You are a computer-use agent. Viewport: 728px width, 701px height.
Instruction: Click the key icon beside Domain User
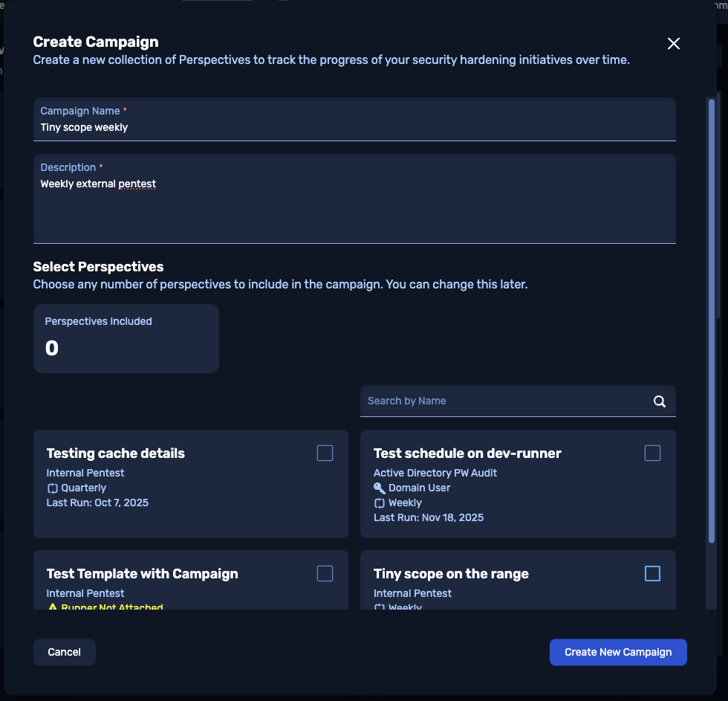tap(380, 488)
